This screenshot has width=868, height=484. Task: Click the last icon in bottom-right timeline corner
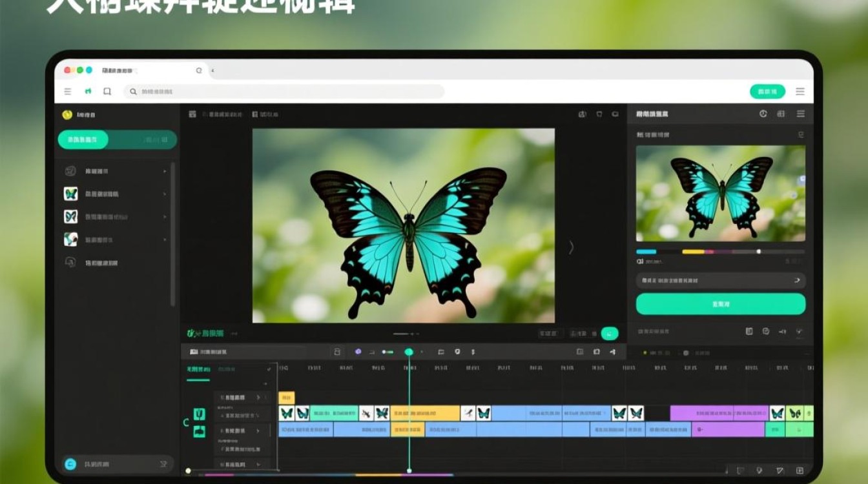pos(800,470)
